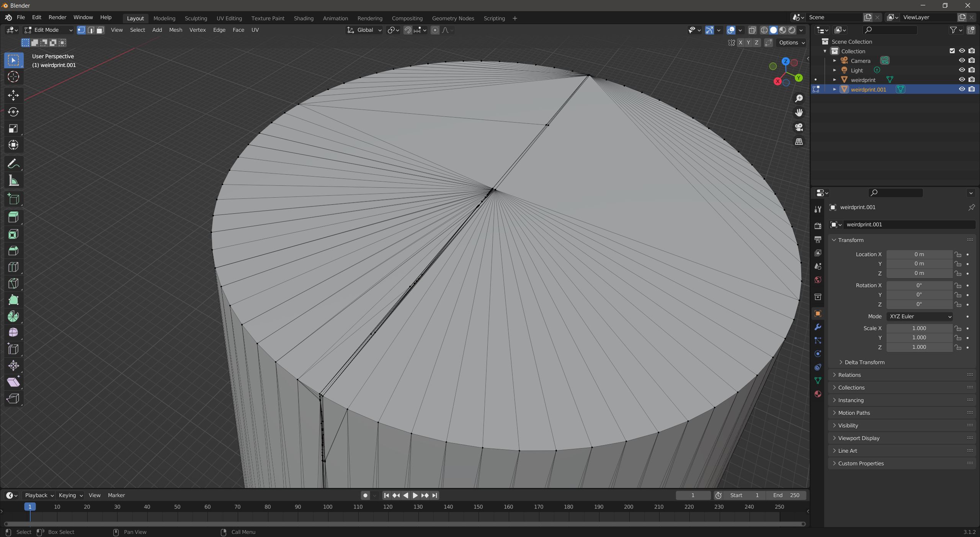
Task: Select the Poly Build tool
Action: click(13, 300)
